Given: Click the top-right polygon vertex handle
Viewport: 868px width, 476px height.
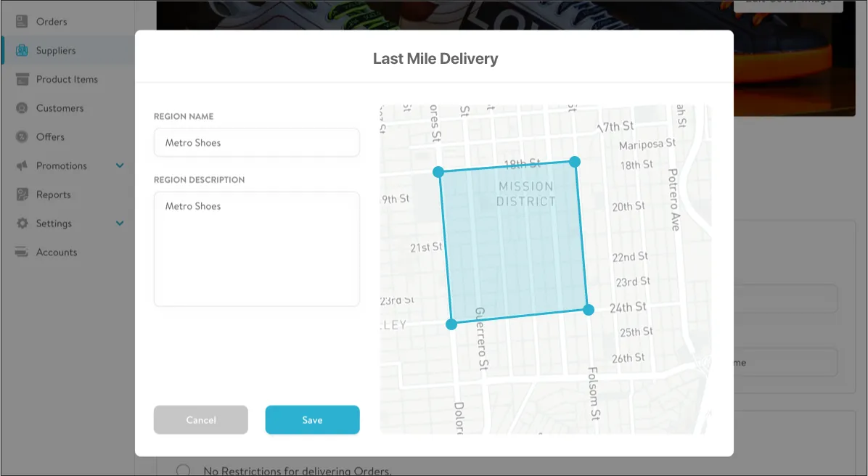Looking at the screenshot, I should pos(574,161).
